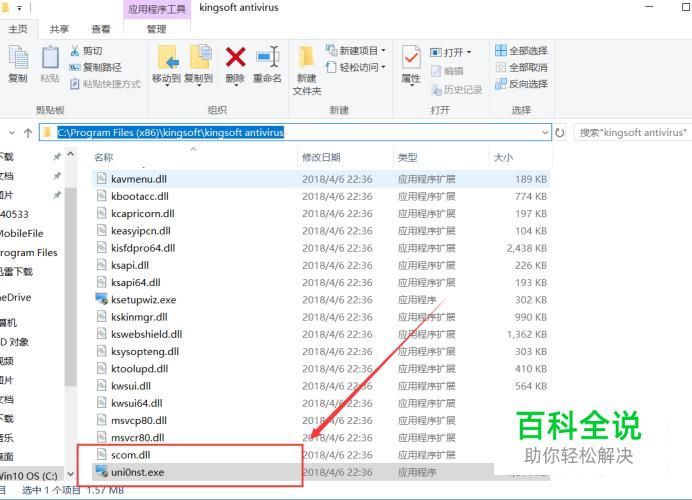Screen dimensions: 692x500
Task: Click the pin icon next to 下载
Action: coord(57,157)
